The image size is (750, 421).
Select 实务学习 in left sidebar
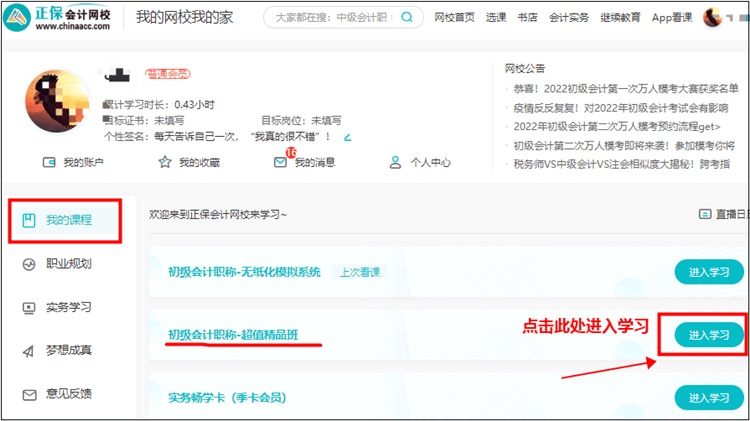click(68, 307)
